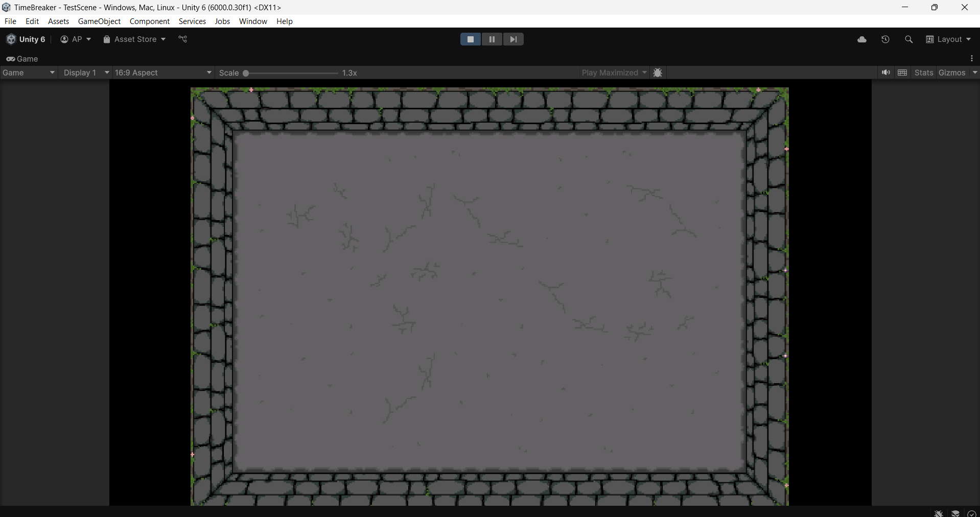Toggle the Stats overlay
Screen dimensions: 980x517
point(924,73)
